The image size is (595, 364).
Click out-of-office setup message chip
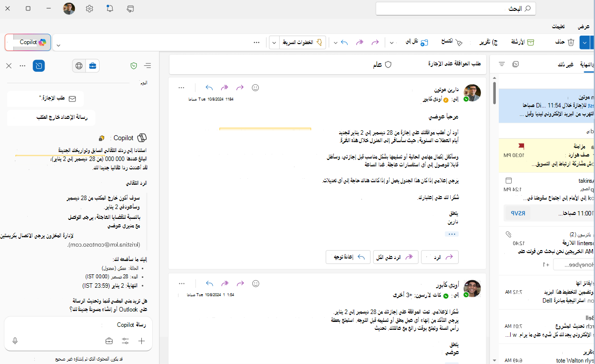pos(51,117)
